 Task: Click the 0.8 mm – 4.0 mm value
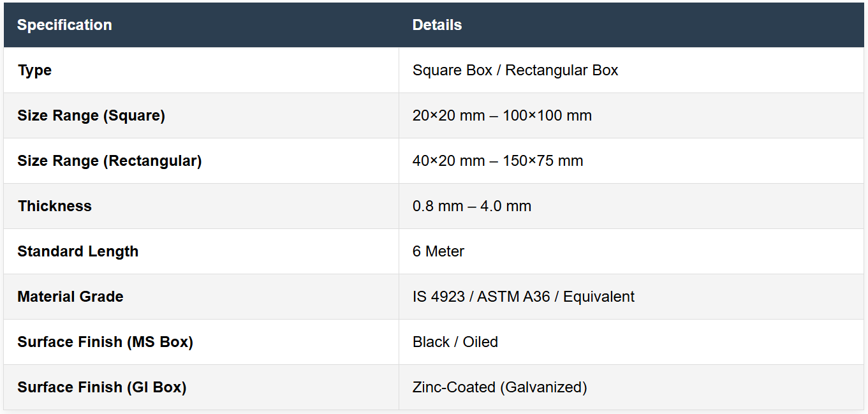coord(472,206)
